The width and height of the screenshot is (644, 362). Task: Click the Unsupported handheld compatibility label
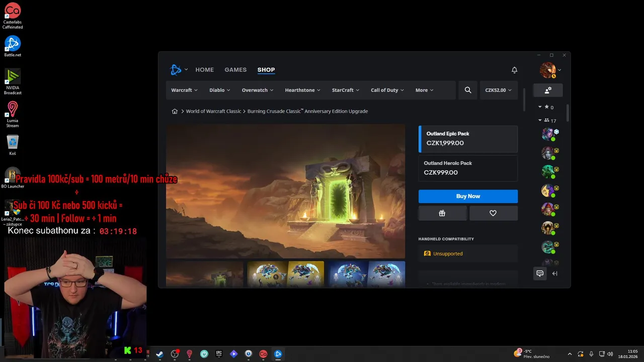click(x=448, y=254)
